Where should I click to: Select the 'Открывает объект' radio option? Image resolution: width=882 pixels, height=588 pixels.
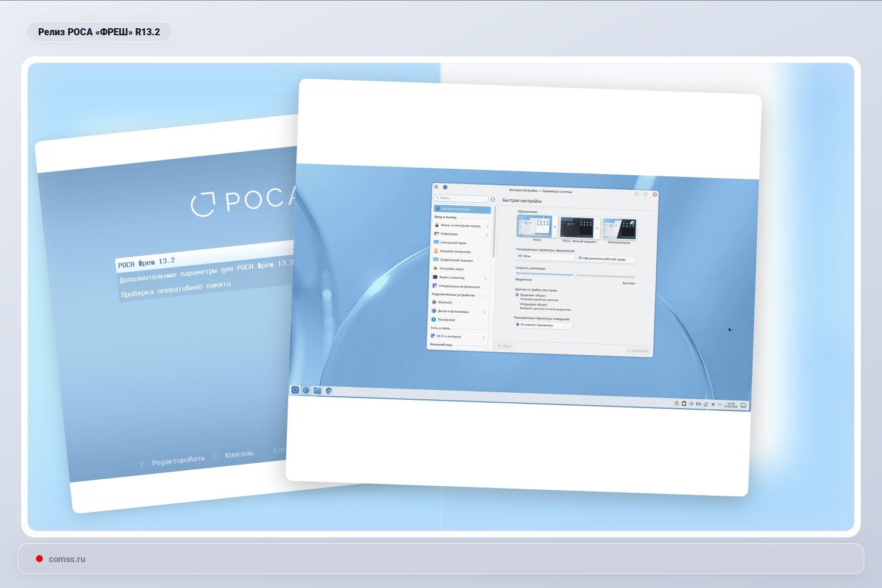coord(517,304)
